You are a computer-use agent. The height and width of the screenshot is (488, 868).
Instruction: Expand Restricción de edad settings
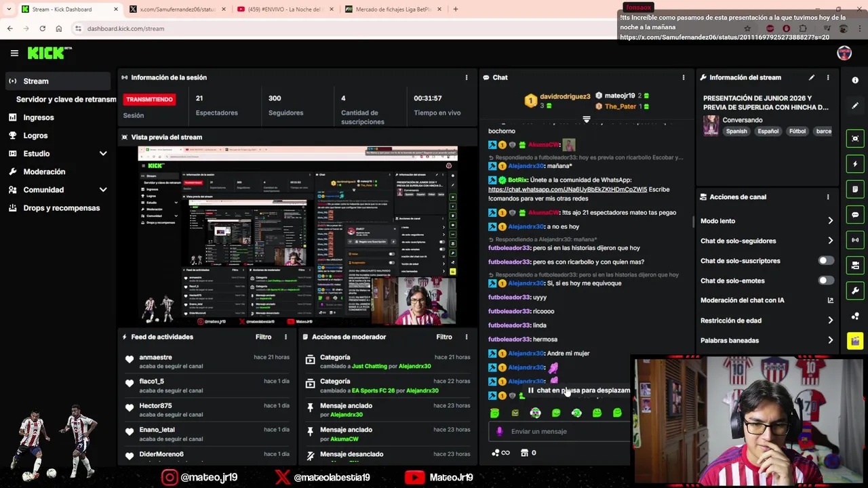830,321
